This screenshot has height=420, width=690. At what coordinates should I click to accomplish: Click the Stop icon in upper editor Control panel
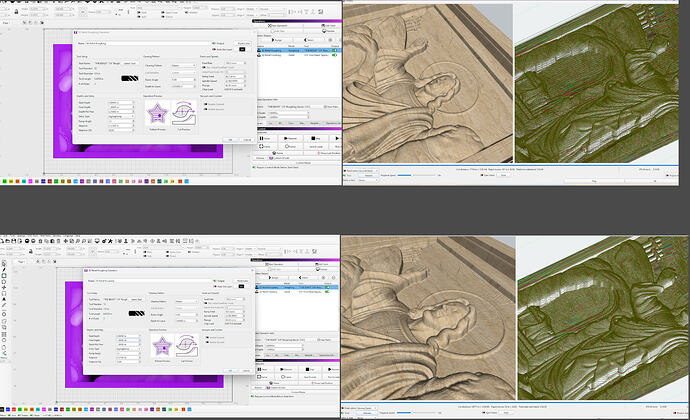coord(313,138)
